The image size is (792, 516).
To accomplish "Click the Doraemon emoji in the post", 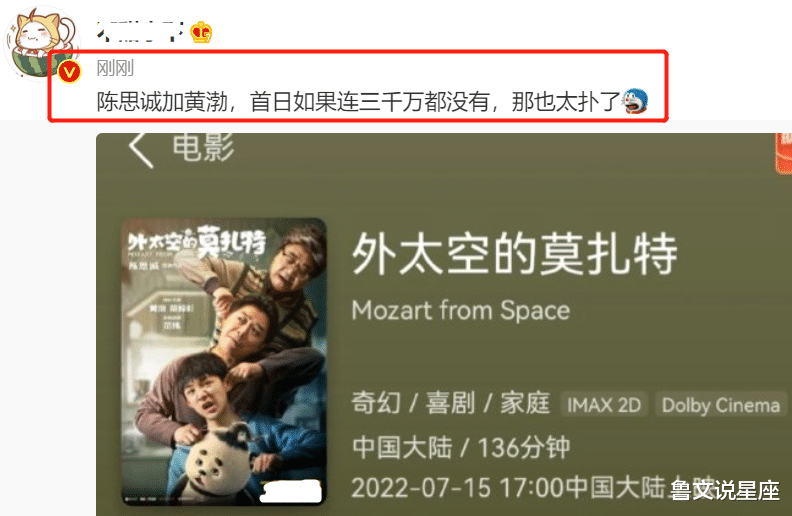I will 635,101.
